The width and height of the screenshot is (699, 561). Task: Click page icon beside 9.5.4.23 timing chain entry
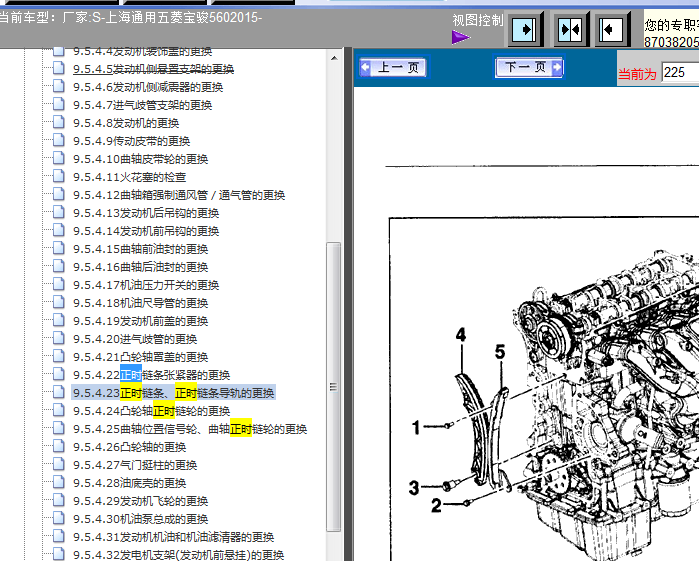click(59, 392)
